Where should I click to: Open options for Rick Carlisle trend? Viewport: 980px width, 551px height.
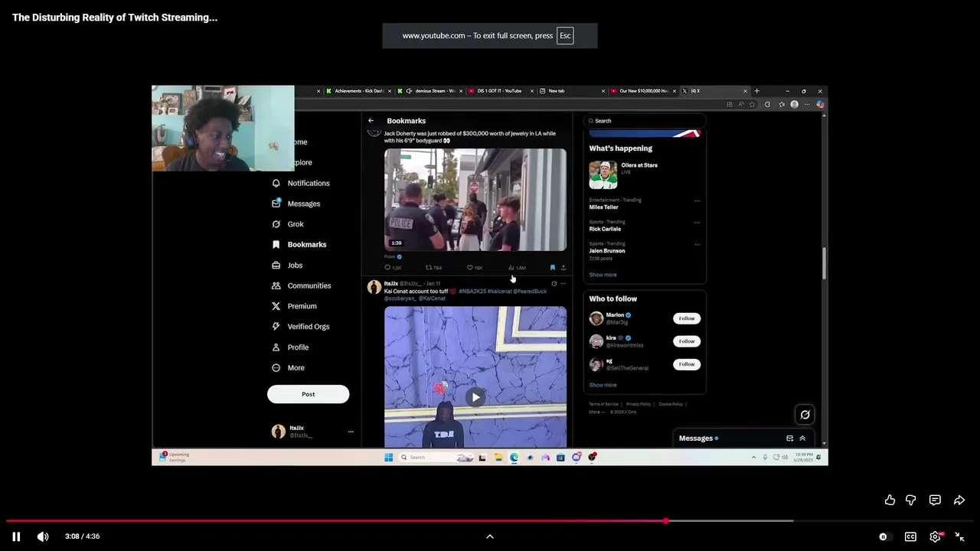pyautogui.click(x=697, y=223)
